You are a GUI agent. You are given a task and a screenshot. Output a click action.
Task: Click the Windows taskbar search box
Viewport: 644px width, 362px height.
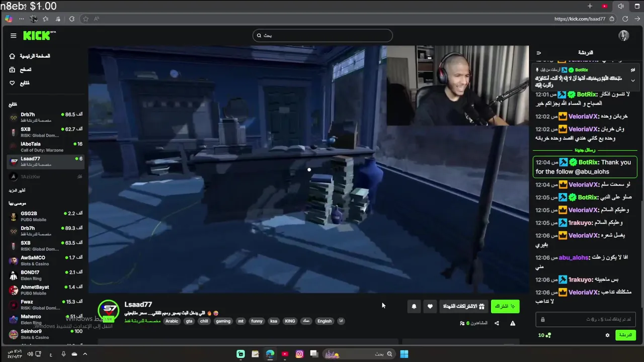[x=359, y=354]
